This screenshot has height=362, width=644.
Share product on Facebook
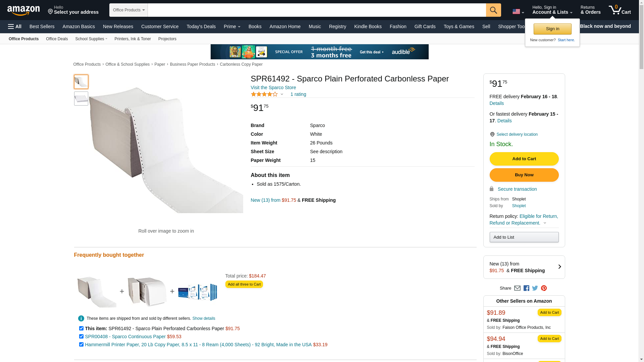[x=526, y=288]
